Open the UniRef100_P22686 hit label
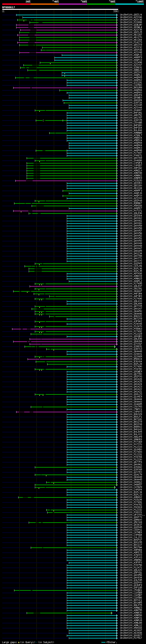 tap(131, 22)
